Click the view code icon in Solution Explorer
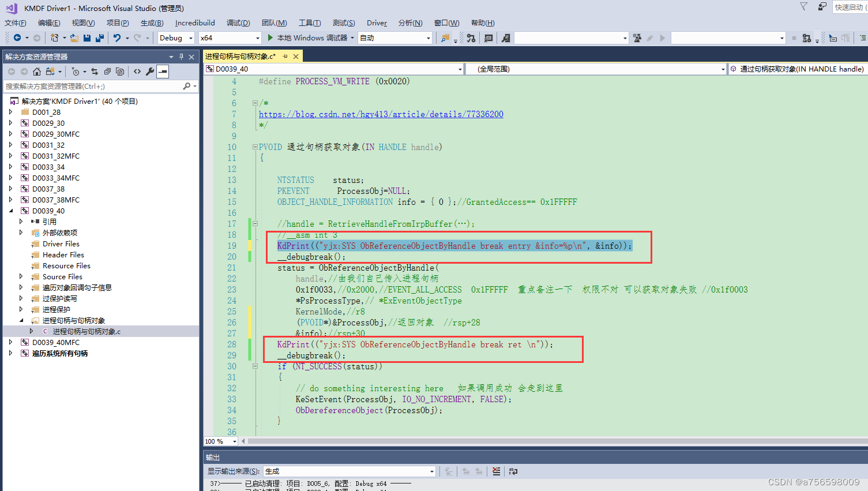The image size is (868, 491). tap(137, 72)
